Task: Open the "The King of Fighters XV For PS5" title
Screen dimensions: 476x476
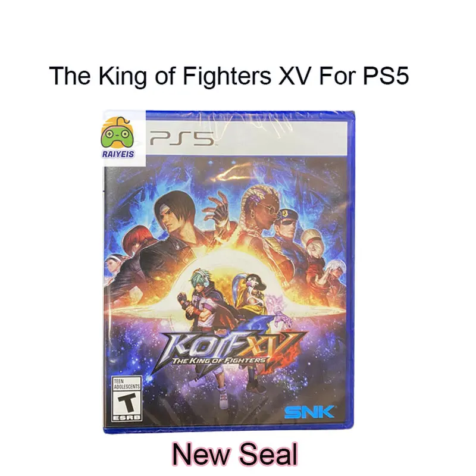Action: (x=229, y=77)
